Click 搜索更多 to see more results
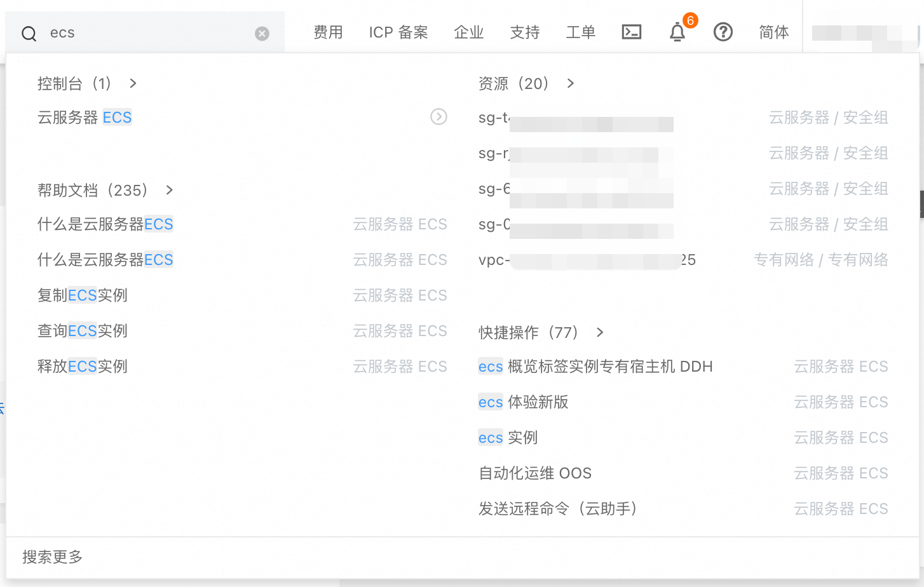This screenshot has width=924, height=587. pyautogui.click(x=53, y=557)
